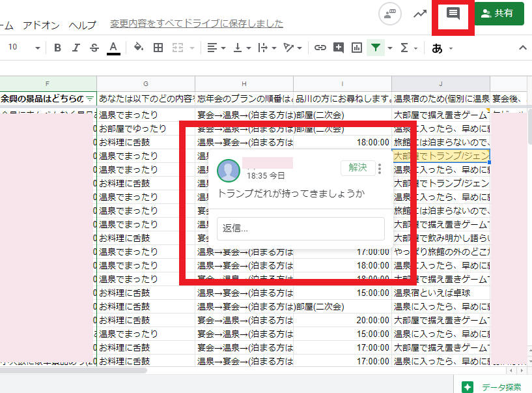The height and width of the screenshot is (393, 532).
Task: Toggle bold formatting
Action: tap(57, 48)
